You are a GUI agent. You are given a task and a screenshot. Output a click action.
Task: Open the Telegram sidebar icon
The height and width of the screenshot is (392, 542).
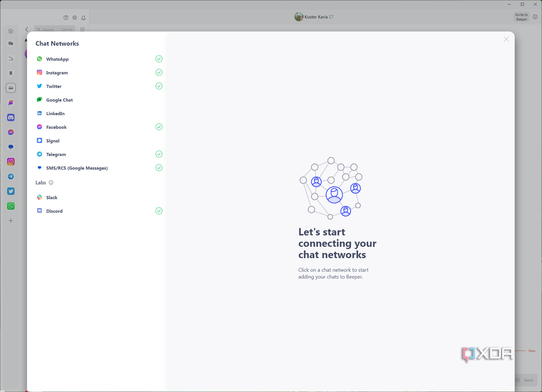(x=11, y=176)
